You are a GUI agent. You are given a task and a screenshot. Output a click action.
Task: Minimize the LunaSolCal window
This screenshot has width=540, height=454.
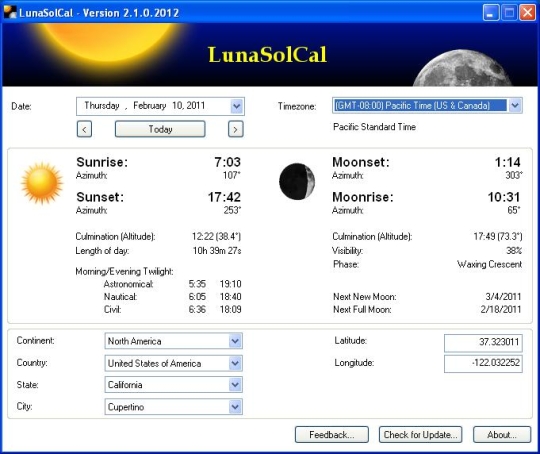click(491, 12)
